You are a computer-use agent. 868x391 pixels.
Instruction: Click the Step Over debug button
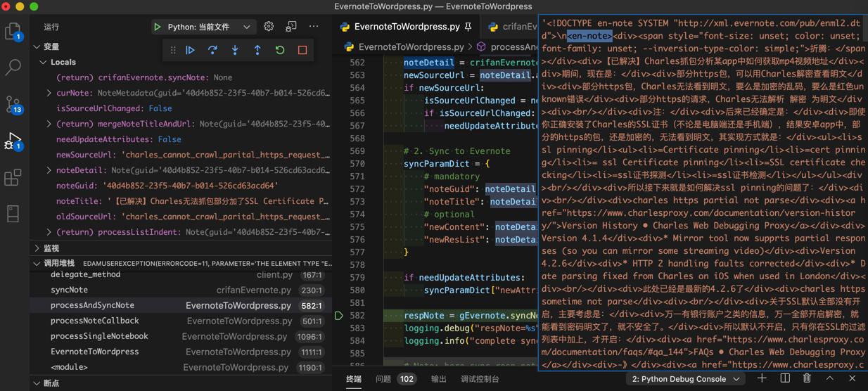(212, 51)
